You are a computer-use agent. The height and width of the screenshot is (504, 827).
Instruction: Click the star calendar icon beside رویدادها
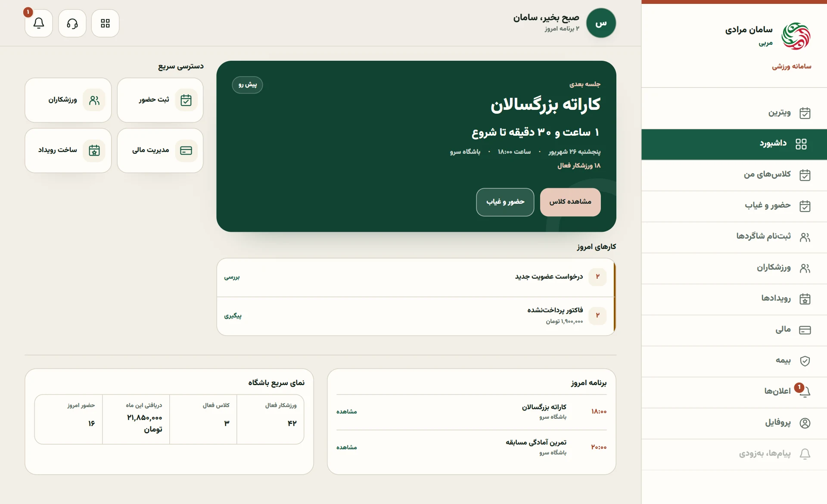point(805,299)
